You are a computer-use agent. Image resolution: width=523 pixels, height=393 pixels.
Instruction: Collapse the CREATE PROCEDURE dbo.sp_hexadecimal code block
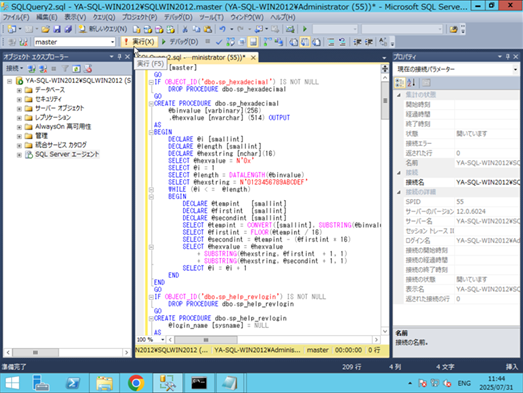(x=151, y=104)
